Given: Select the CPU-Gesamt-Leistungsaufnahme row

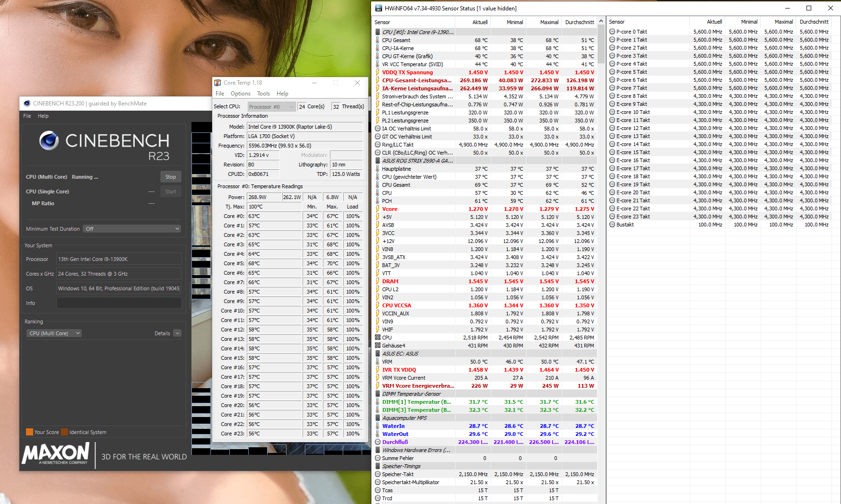Looking at the screenshot, I should coord(485,80).
